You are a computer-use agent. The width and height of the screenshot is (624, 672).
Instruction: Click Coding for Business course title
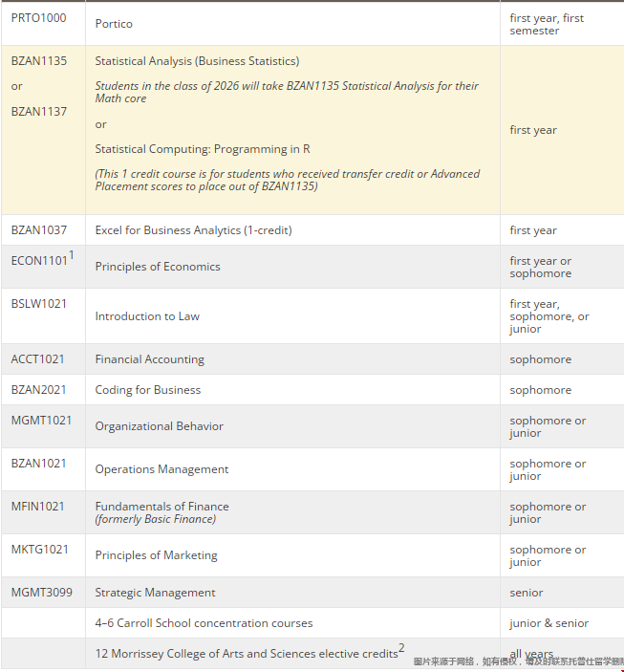(148, 390)
